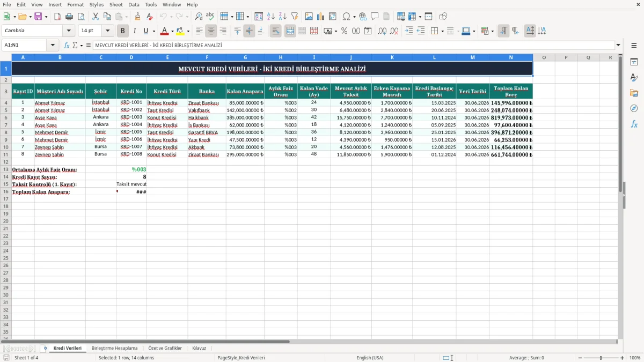Toggle Bold formatting
This screenshot has height=362, width=644.
coord(122,31)
